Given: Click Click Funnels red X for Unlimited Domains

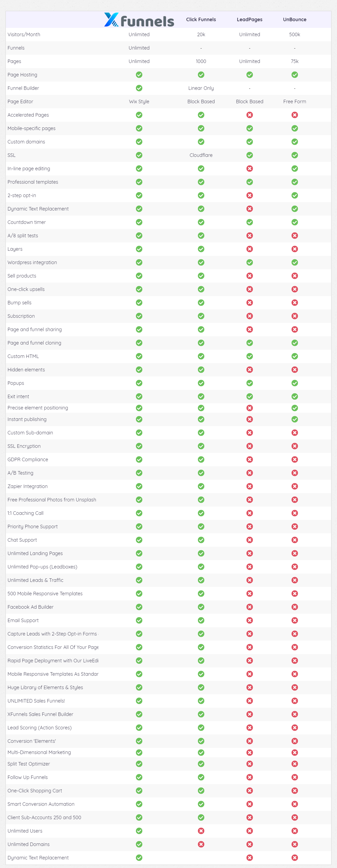Looking at the screenshot, I should tap(201, 844).
